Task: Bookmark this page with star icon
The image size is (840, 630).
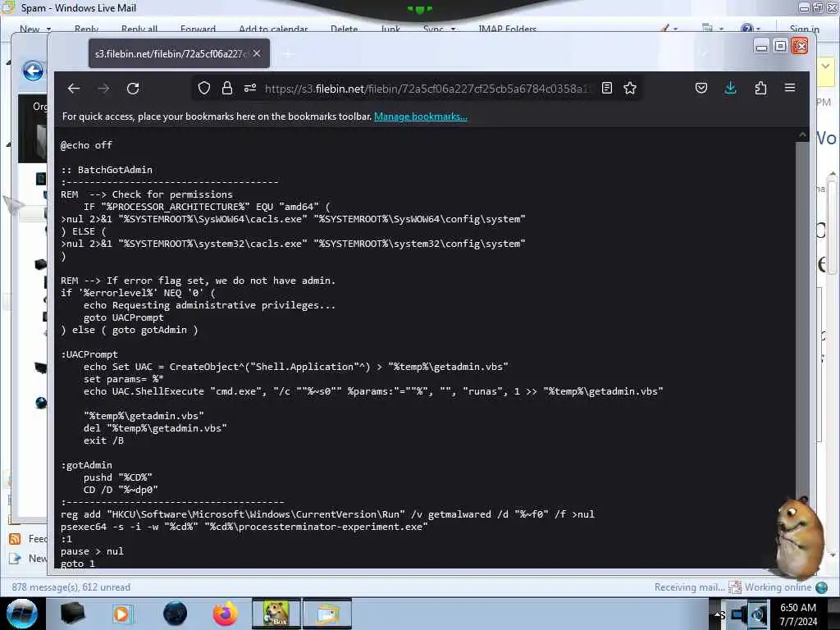Action: pyautogui.click(x=630, y=88)
